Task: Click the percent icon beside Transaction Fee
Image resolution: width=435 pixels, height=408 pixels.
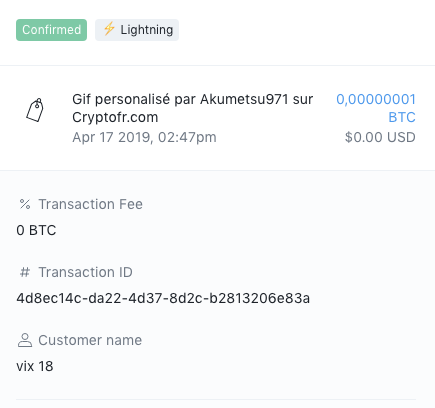Action: coord(25,204)
